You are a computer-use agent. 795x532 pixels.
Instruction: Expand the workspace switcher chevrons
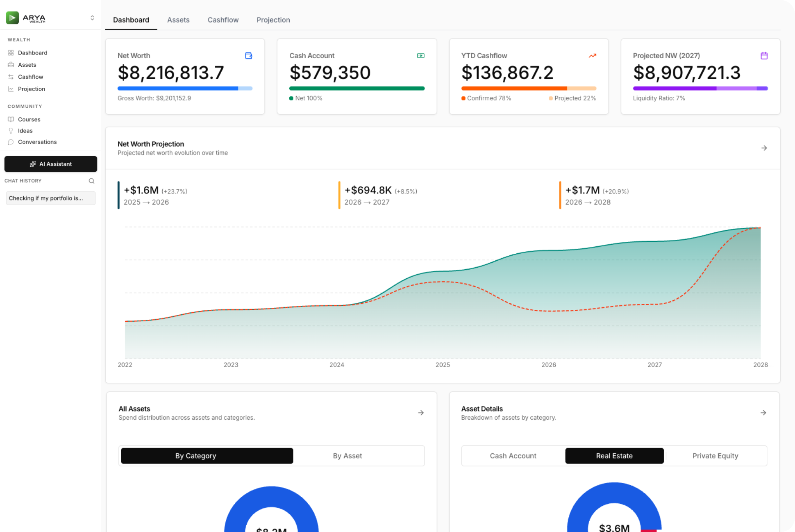coord(92,18)
